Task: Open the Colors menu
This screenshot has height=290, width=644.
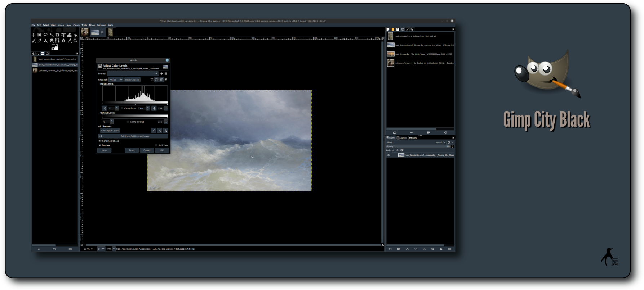Action: 76,25
